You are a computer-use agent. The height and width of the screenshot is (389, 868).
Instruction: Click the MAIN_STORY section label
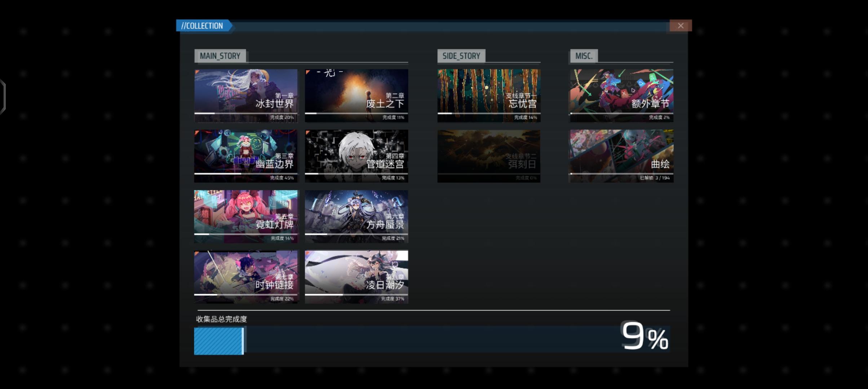tap(220, 56)
